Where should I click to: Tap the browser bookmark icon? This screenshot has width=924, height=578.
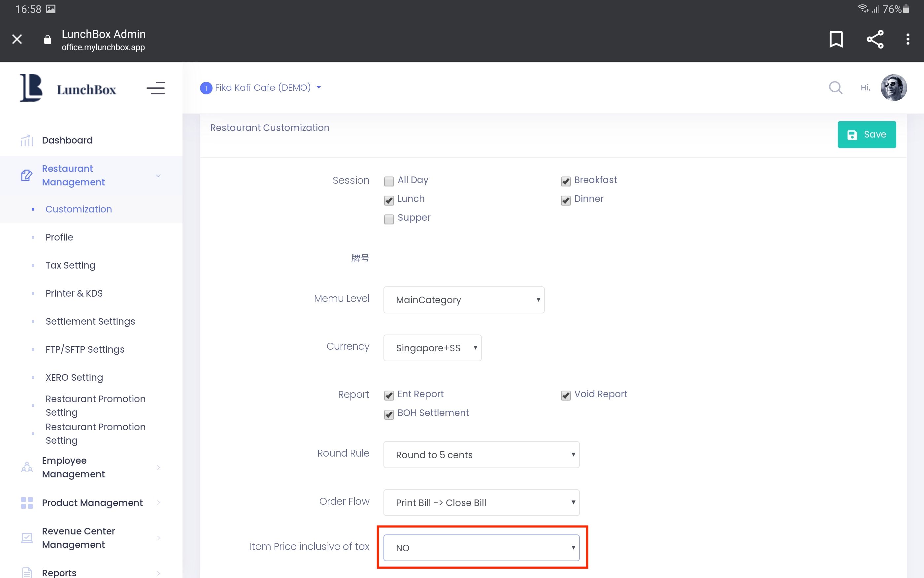point(836,39)
